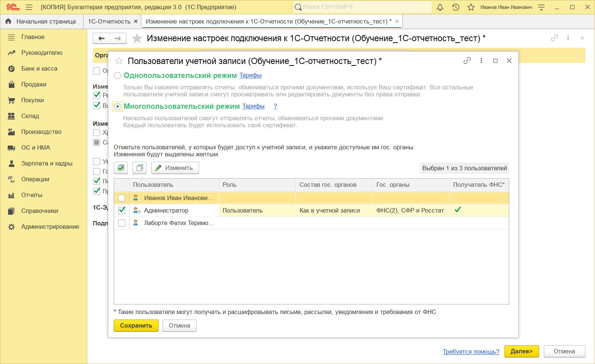This screenshot has height=364, width=595.
Task: Open Руководителю section
Action: pyautogui.click(x=42, y=53)
